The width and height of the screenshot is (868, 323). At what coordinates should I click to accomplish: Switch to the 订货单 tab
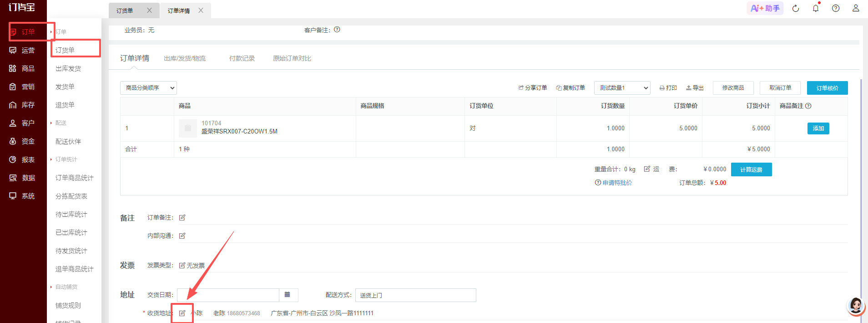pos(125,10)
